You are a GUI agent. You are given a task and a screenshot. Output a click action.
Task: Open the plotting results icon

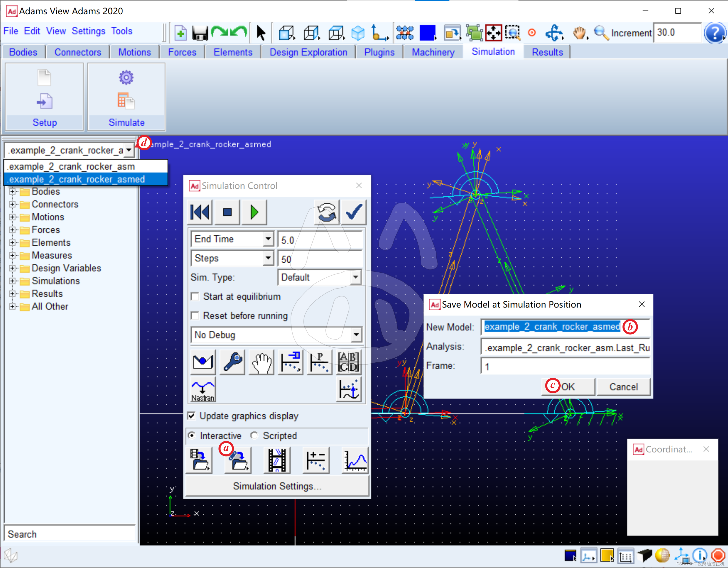pyautogui.click(x=355, y=461)
